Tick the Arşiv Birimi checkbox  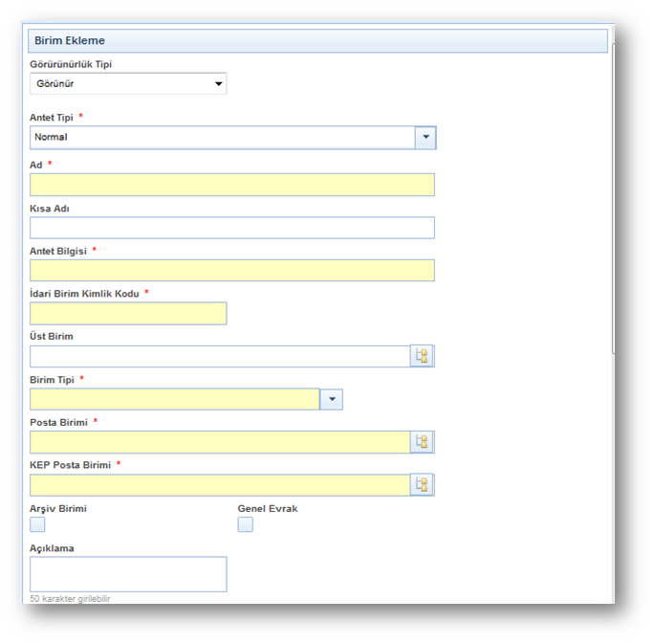[x=37, y=524]
